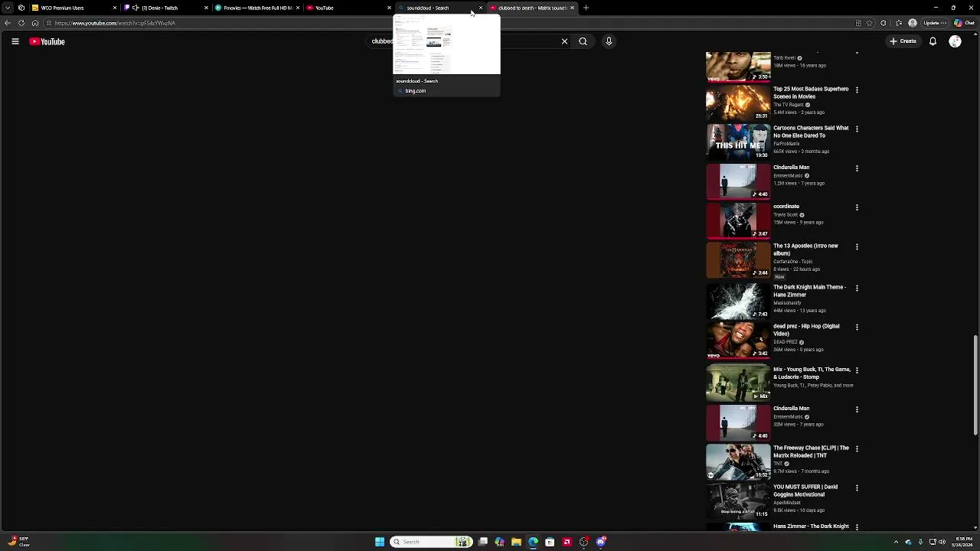The width and height of the screenshot is (980, 551).
Task: Run the YouTube search magnifier button
Action: pos(583,41)
